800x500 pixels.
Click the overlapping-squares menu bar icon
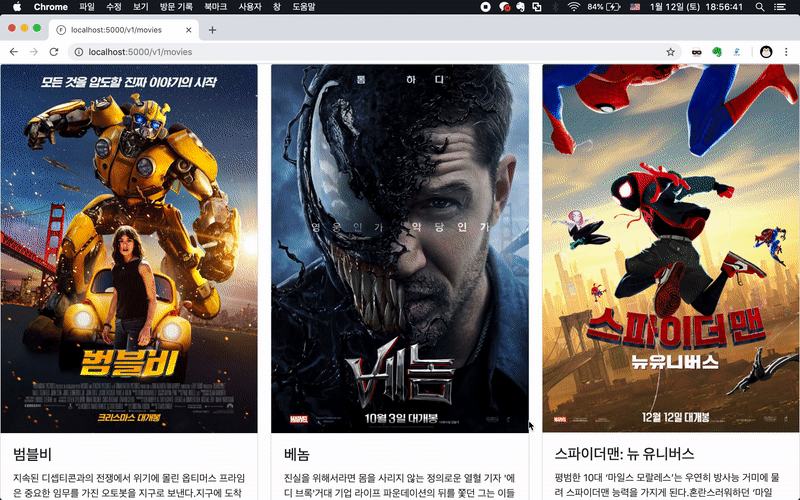[537, 7]
